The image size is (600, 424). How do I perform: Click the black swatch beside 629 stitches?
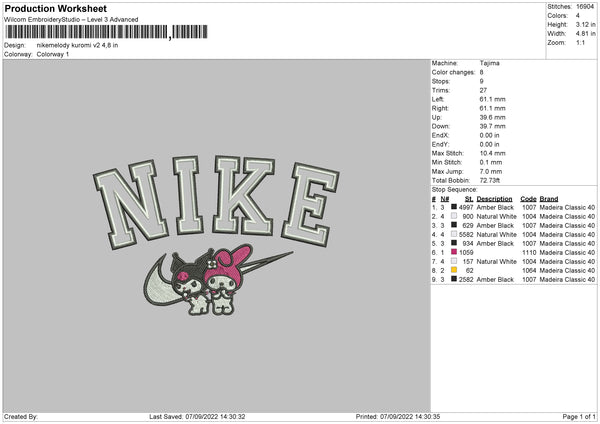(x=454, y=225)
